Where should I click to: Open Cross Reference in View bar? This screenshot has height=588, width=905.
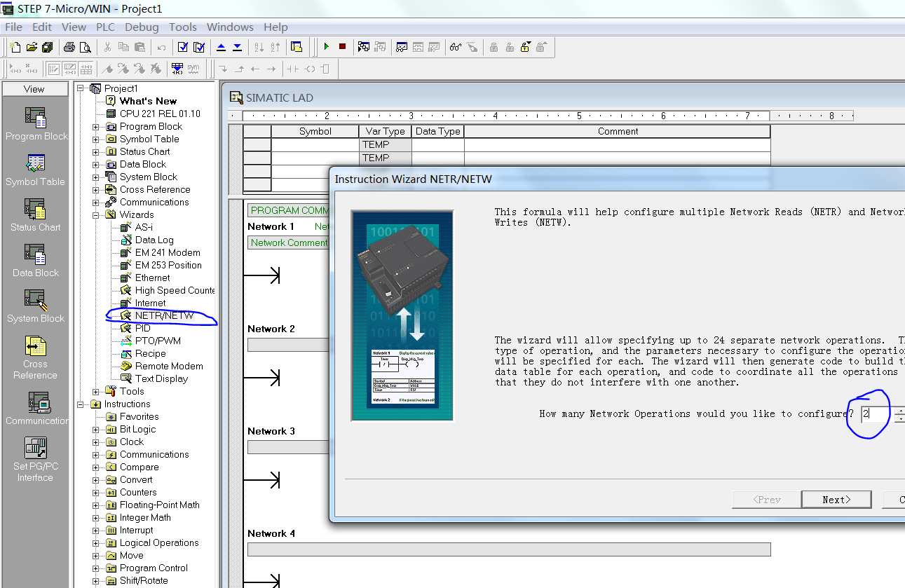click(x=36, y=357)
